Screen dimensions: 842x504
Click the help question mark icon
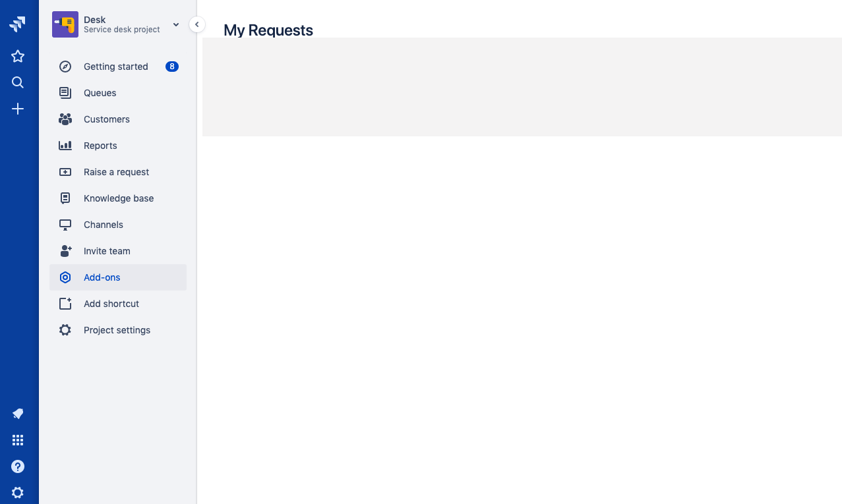click(18, 466)
